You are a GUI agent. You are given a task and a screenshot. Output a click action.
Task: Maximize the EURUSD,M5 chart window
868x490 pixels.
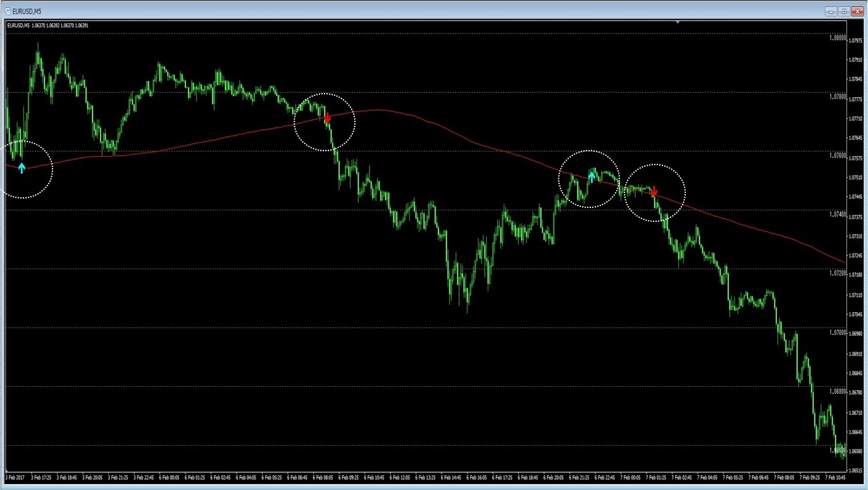pos(844,11)
